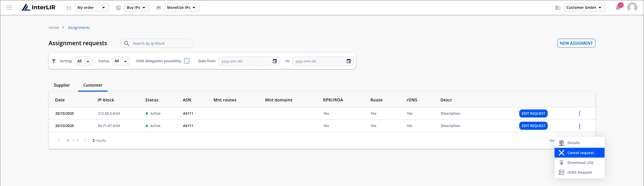
Task: Expand the My order dropdown
Action: click(92, 8)
